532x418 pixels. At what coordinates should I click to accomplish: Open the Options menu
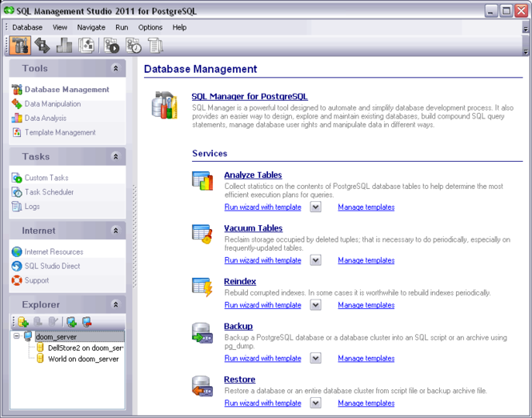(x=150, y=27)
